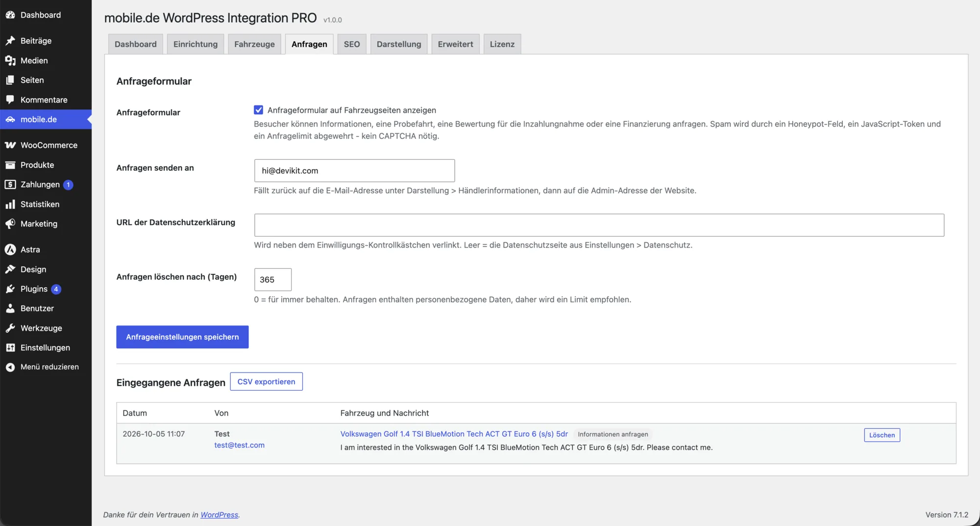The height and width of the screenshot is (526, 980).
Task: Switch to the Einrichtung tab
Action: [x=196, y=44]
